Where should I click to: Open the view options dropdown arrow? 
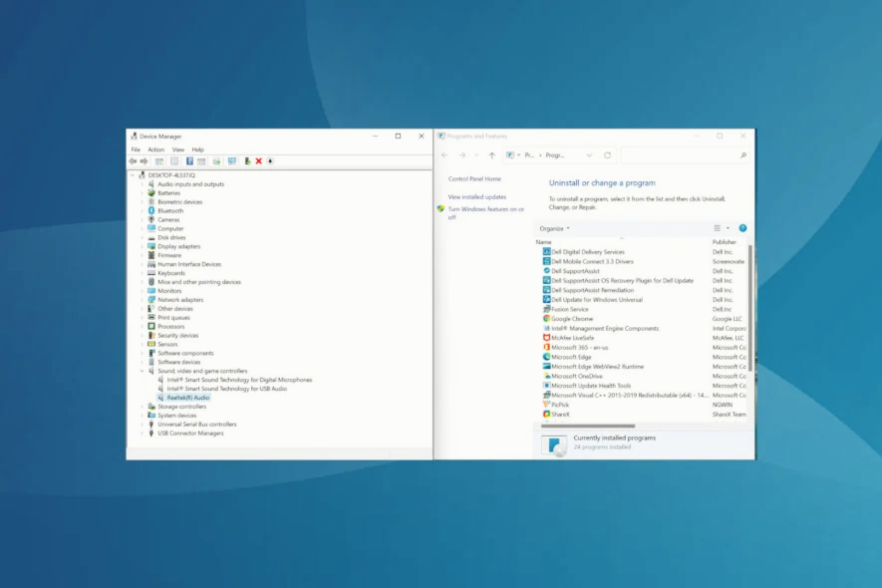[728, 228]
